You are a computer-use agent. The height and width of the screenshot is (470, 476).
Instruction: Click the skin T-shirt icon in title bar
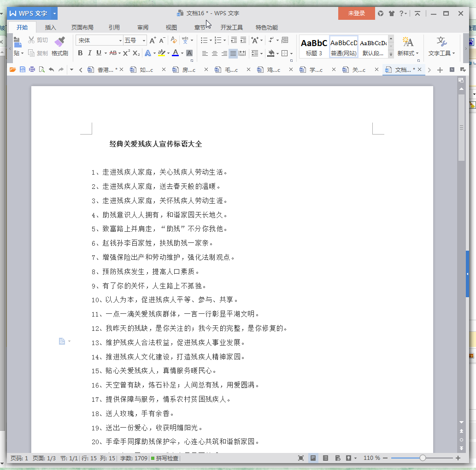click(392, 13)
